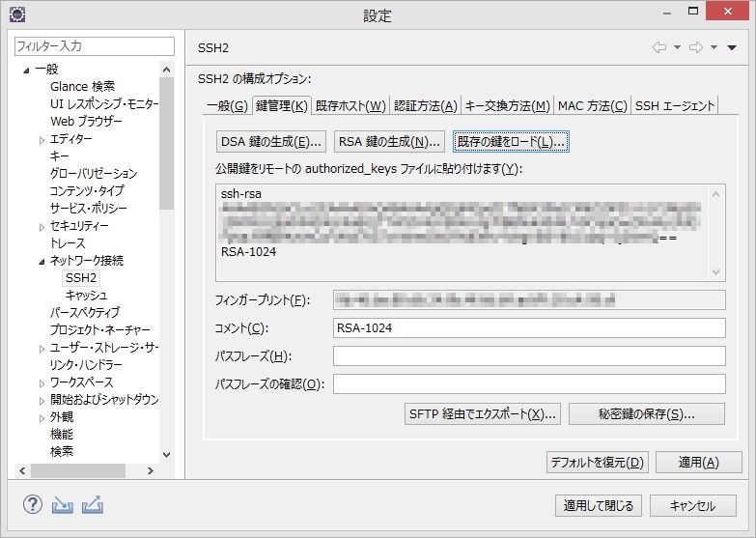Open the 認証方法(A) tab

(425, 105)
